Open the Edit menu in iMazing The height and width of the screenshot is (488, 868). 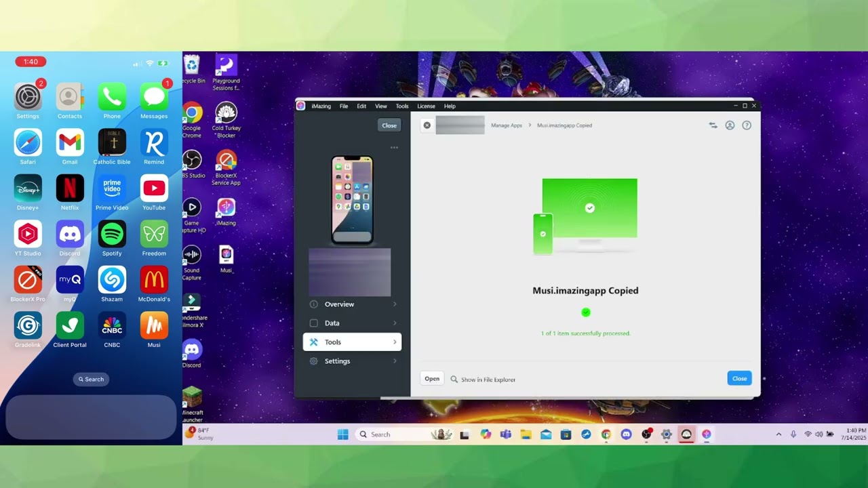coord(361,106)
